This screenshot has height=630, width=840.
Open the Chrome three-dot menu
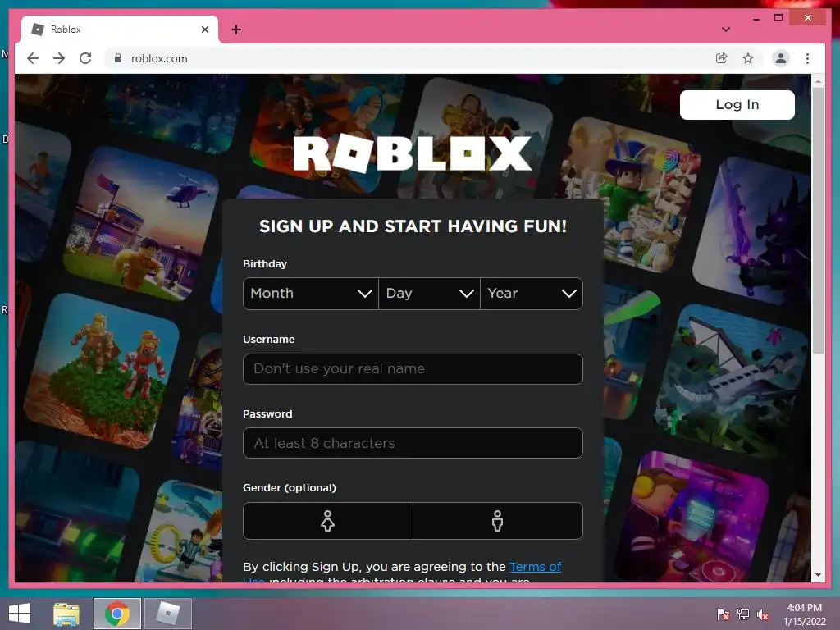[807, 58]
